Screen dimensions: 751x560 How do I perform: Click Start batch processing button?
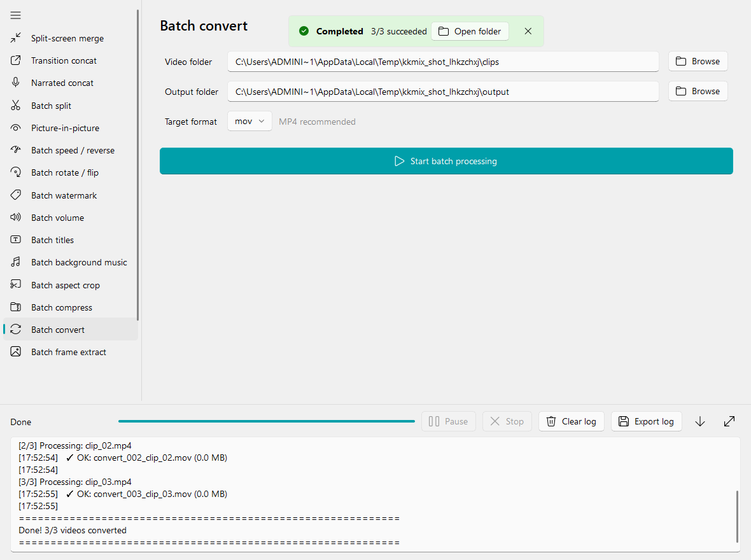tap(446, 161)
